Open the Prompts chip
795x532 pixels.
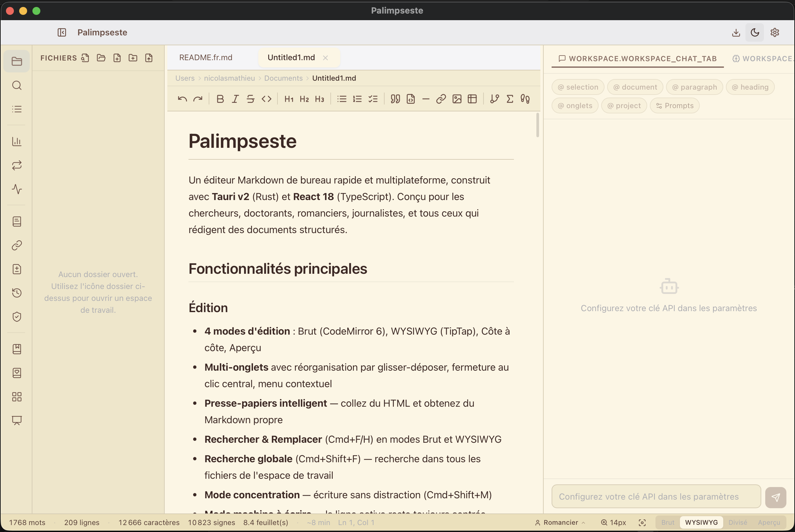(675, 106)
